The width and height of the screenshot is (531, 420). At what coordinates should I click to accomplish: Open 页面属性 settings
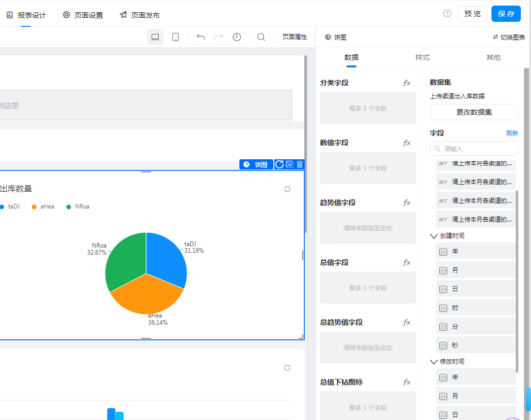tap(295, 37)
